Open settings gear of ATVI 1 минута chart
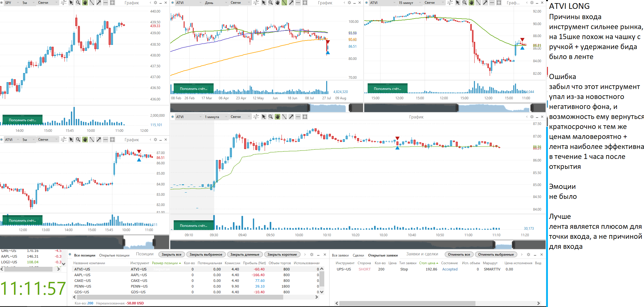644x307 pixels. 532,117
